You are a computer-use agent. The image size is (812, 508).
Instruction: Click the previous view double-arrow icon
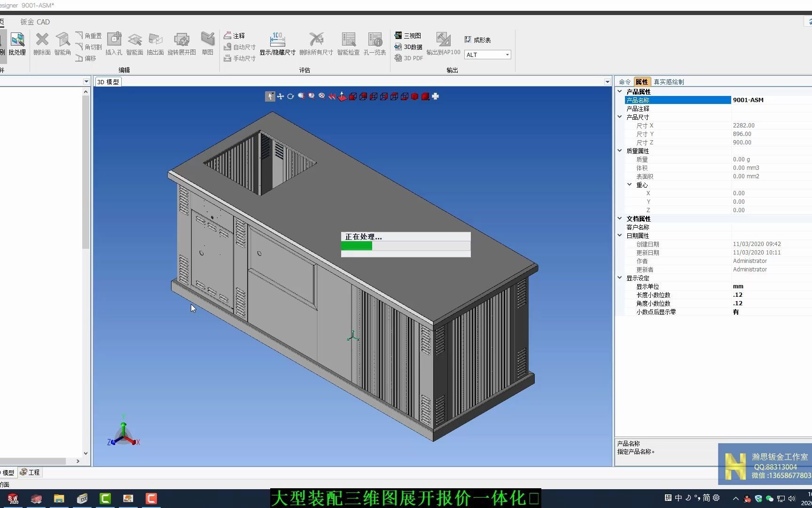(332, 96)
